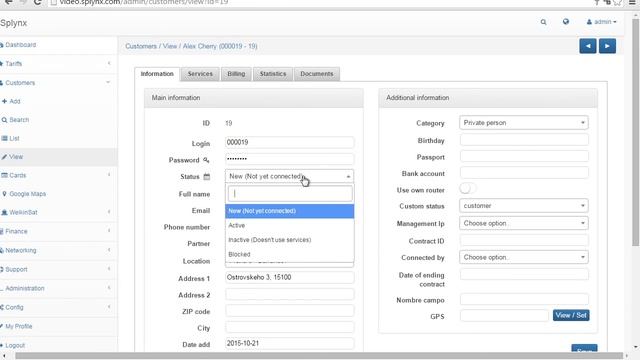Go to next customer arrow button
Screen dimensions: 640x360
(607, 46)
